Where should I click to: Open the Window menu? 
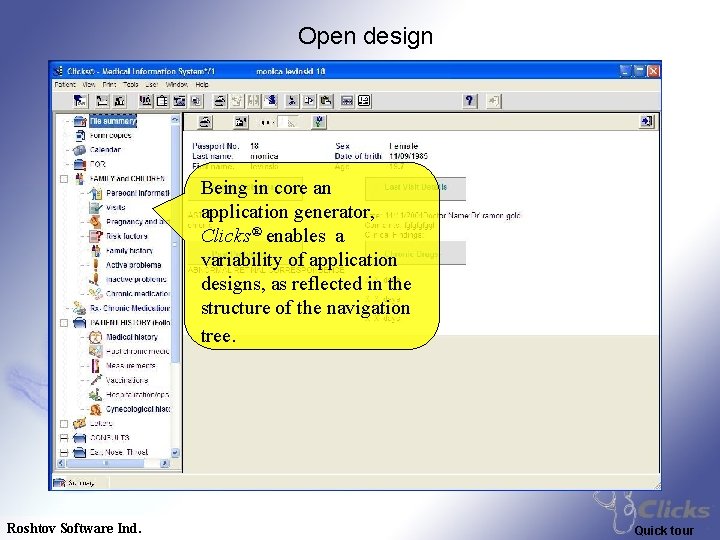(x=177, y=84)
